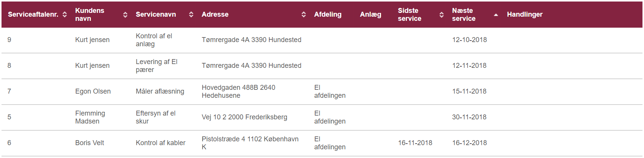
Task: Click Næste service date 30-11-2018
Action: pos(469,117)
